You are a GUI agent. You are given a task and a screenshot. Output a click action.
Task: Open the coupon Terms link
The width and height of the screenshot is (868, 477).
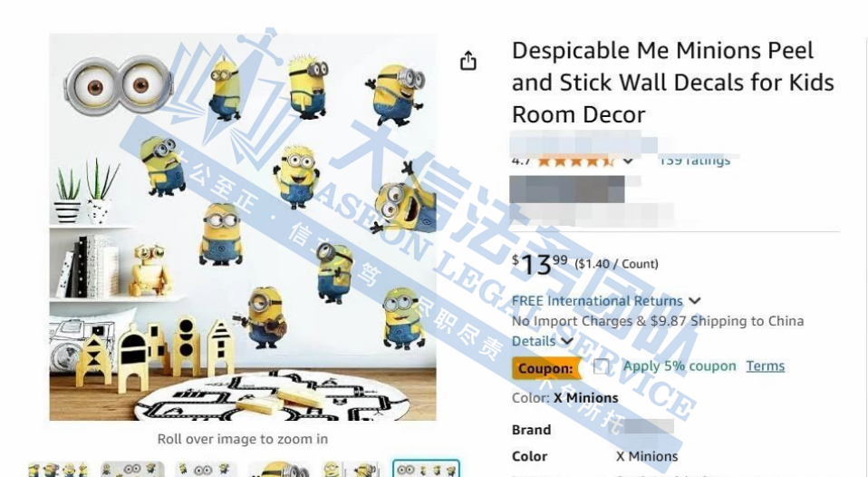(x=765, y=366)
